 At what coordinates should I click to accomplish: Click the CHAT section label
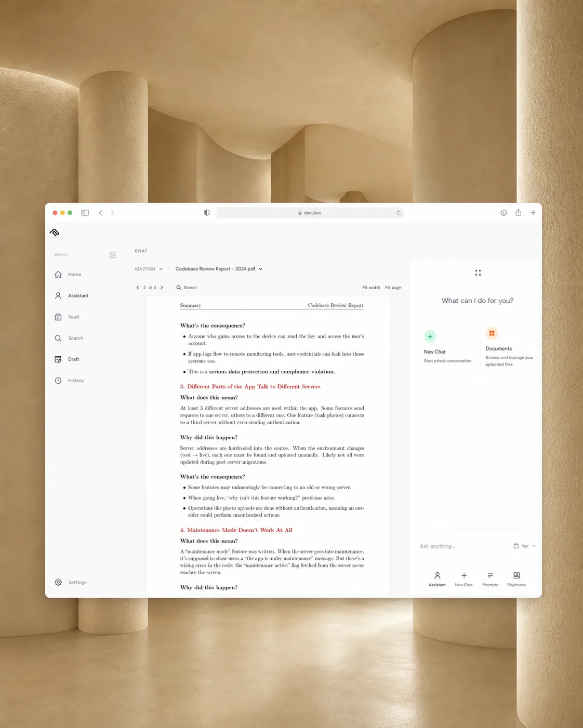[x=141, y=251]
